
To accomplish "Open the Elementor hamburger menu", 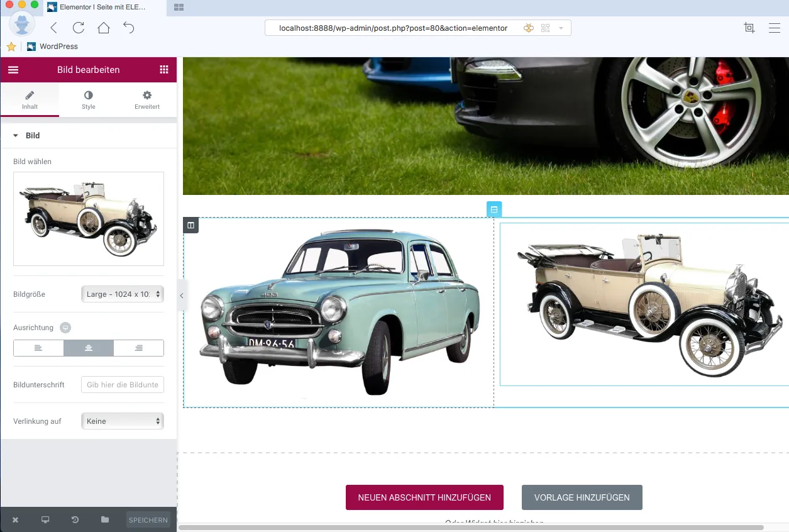I will [x=13, y=70].
